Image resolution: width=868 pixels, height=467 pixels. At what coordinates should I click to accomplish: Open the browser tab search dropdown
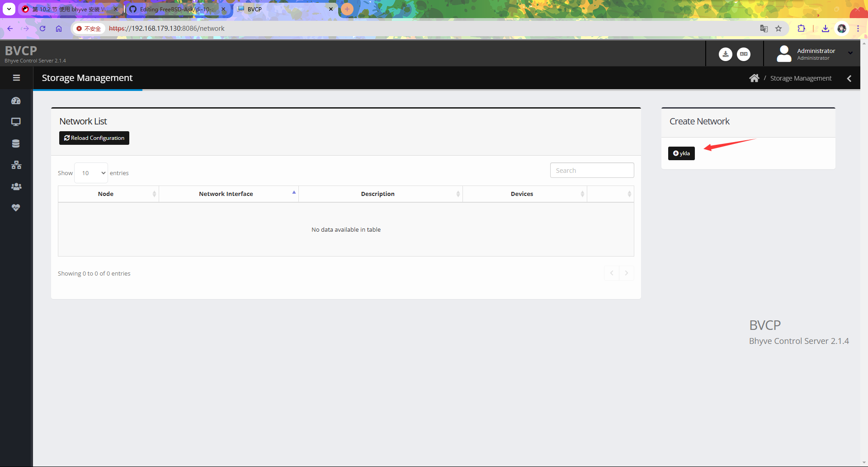coord(9,9)
